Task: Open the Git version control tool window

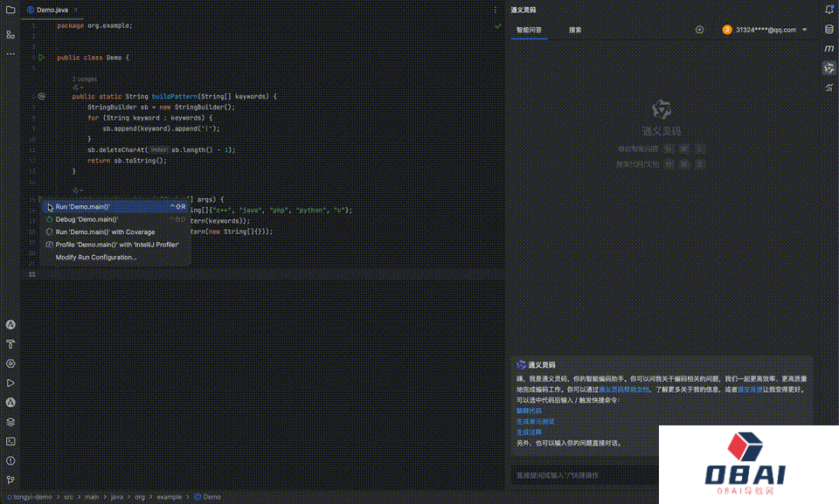Action: pyautogui.click(x=10, y=480)
